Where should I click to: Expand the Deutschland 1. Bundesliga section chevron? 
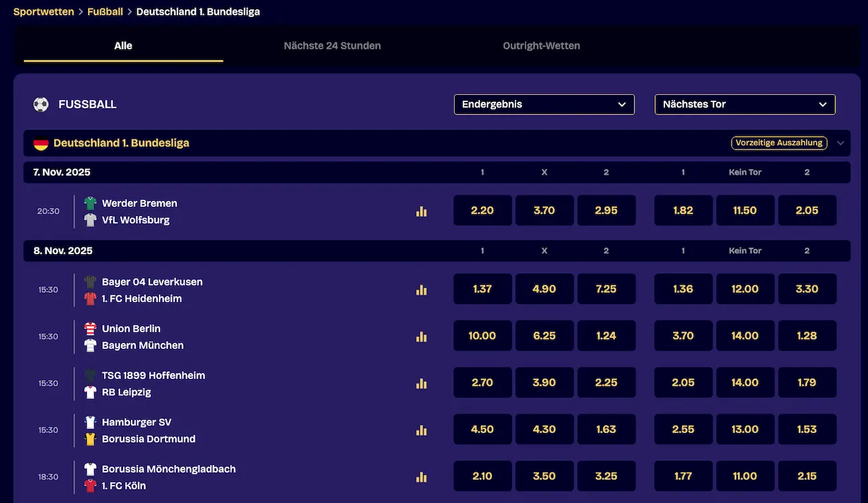[x=841, y=143]
